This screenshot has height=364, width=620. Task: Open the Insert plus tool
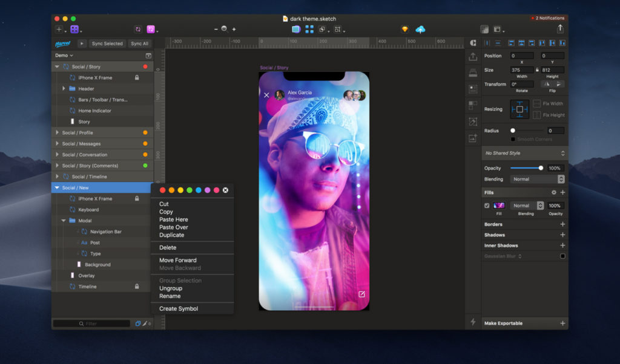[x=59, y=29]
